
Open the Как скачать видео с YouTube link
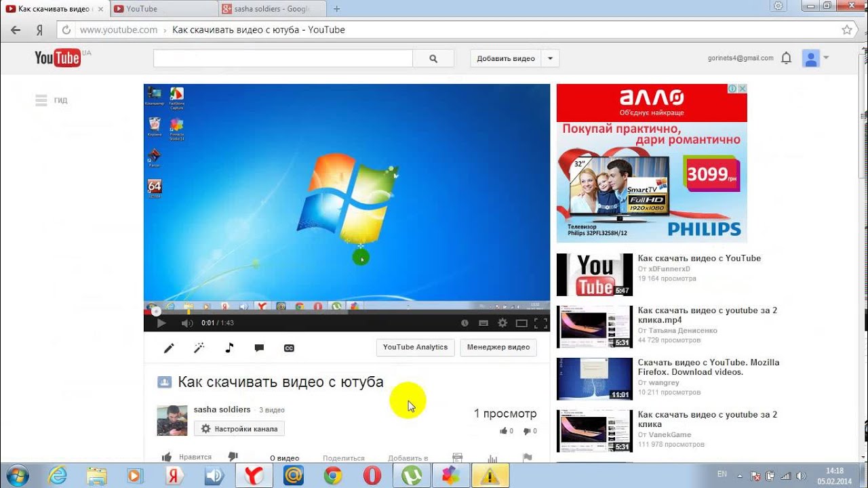699,258
